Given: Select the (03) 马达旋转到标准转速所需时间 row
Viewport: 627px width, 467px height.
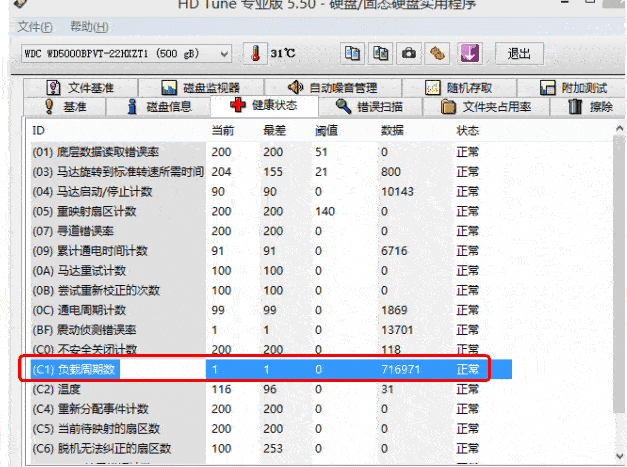Looking at the screenshot, I should [271, 172].
